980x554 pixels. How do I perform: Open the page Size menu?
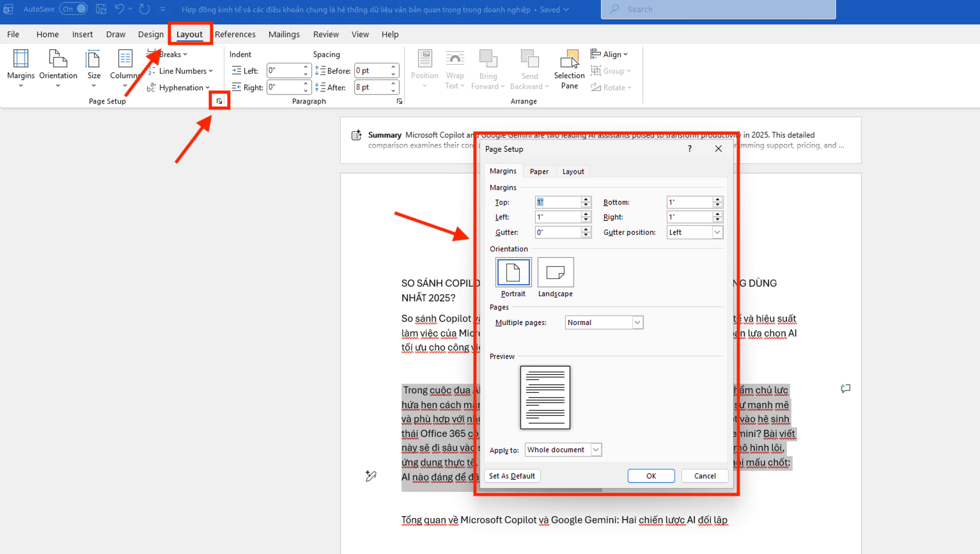(94, 68)
